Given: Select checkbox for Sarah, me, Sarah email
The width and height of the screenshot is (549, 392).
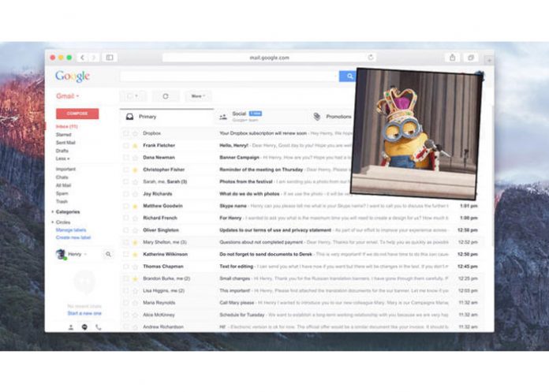Looking at the screenshot, I should [126, 181].
